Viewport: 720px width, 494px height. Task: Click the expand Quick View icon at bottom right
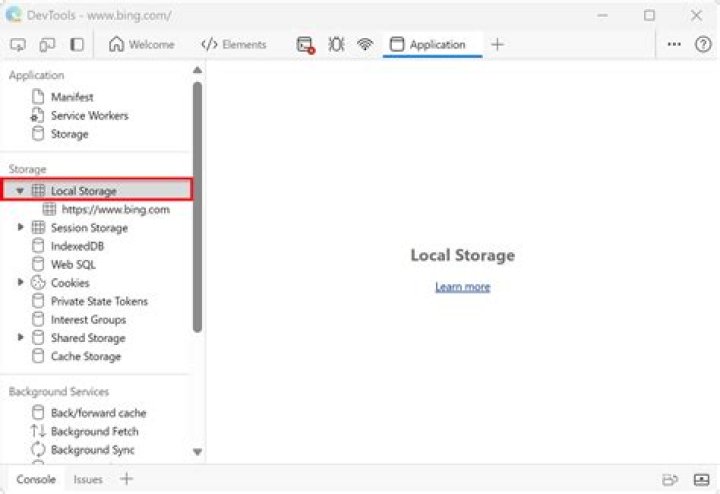[701, 480]
